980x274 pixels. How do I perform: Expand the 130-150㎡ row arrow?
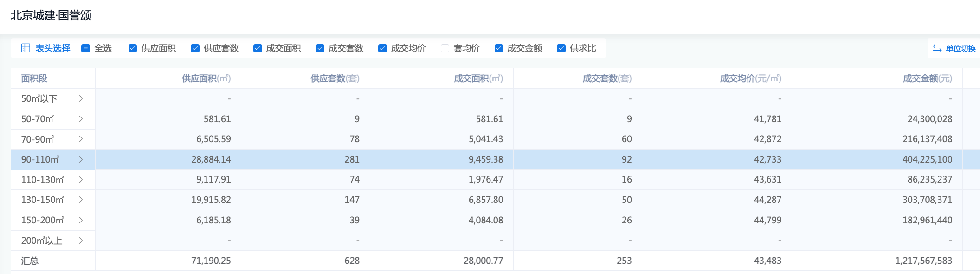(81, 200)
